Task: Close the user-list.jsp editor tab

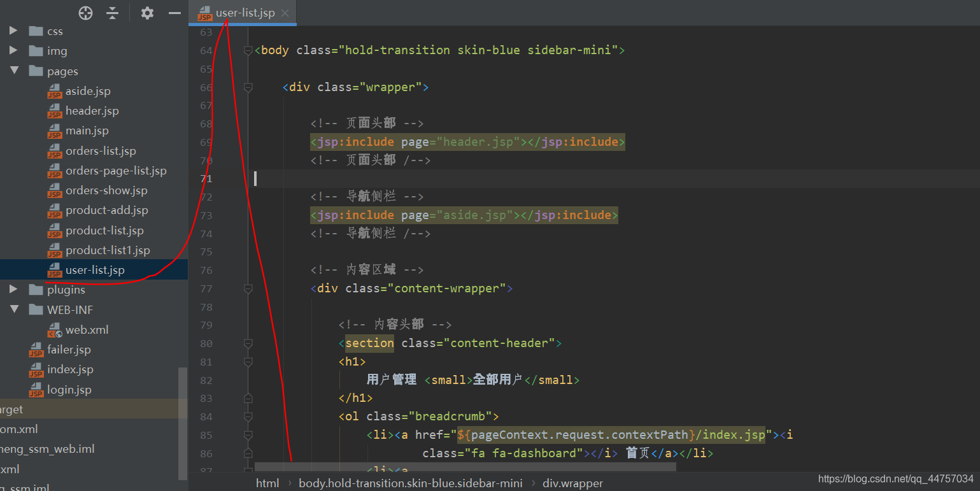Action: coord(285,13)
